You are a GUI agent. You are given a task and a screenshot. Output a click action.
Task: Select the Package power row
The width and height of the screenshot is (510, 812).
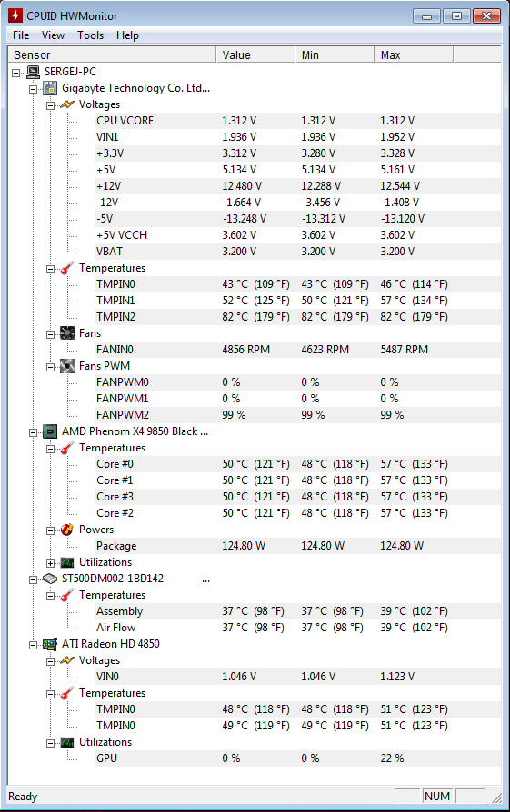297,546
